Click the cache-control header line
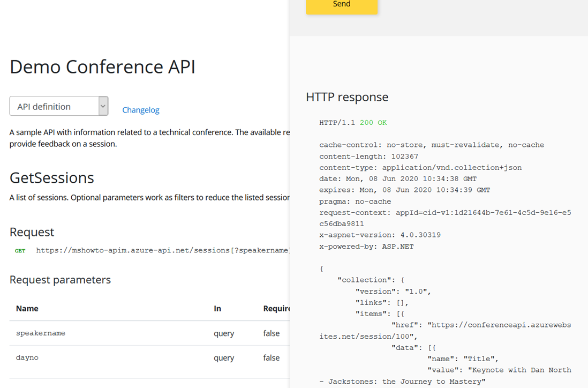The height and width of the screenshot is (388, 588). pos(432,145)
